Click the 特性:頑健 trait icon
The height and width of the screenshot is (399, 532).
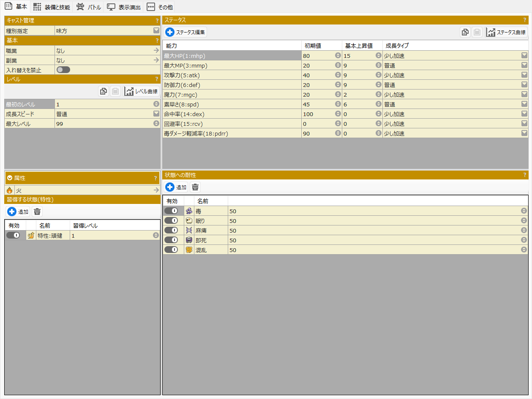pyautogui.click(x=31, y=236)
